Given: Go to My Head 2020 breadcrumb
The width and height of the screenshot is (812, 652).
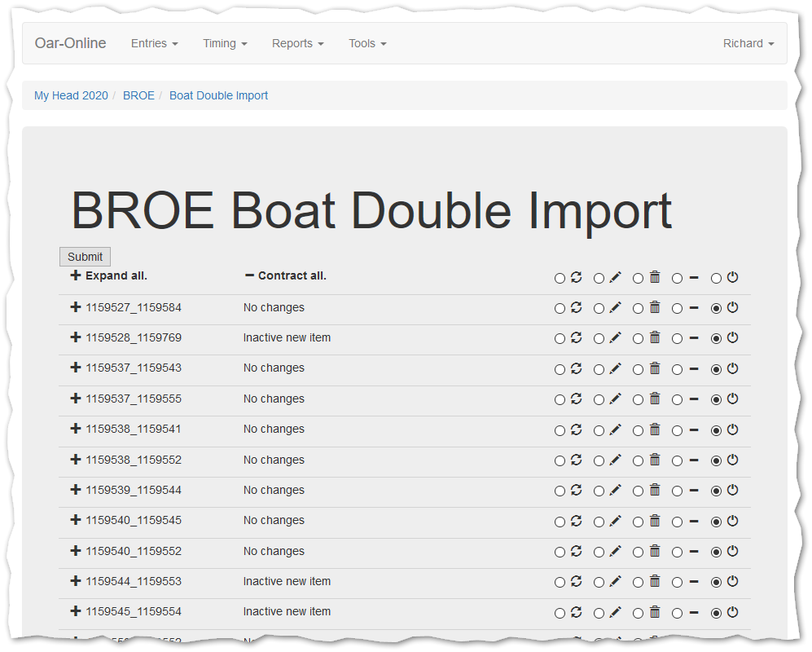Looking at the screenshot, I should coord(71,95).
